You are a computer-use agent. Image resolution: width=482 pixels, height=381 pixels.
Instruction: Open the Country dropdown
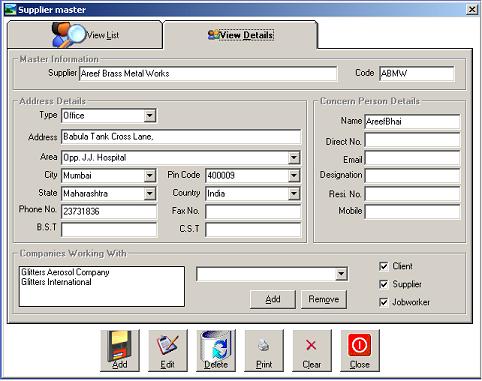pos(294,193)
